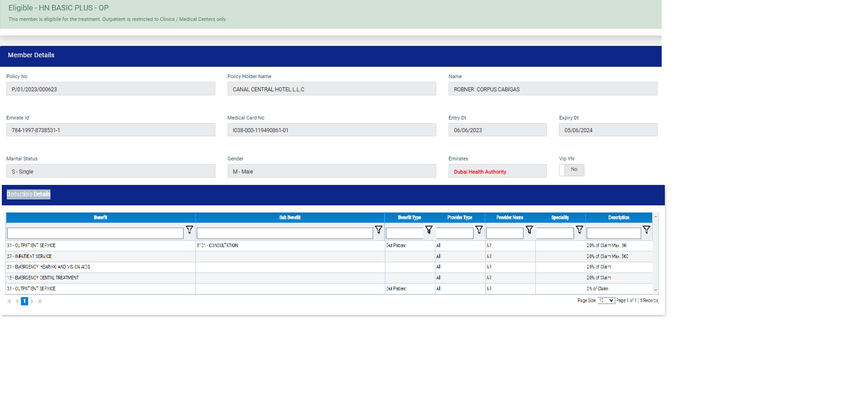Click the Dubai Health Authority field
868x398 pixels.
coord(497,171)
